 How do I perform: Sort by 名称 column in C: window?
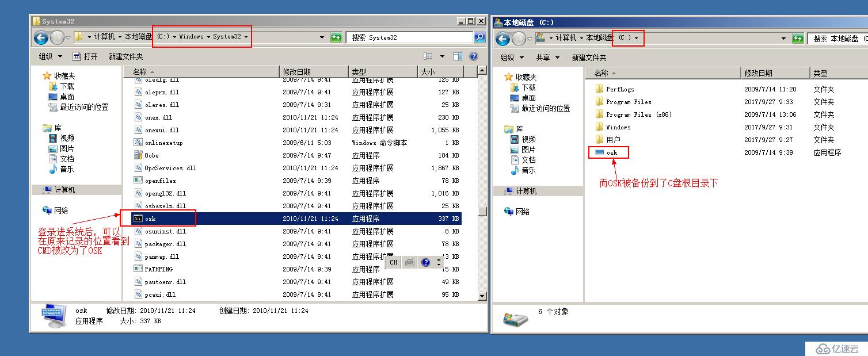point(663,73)
